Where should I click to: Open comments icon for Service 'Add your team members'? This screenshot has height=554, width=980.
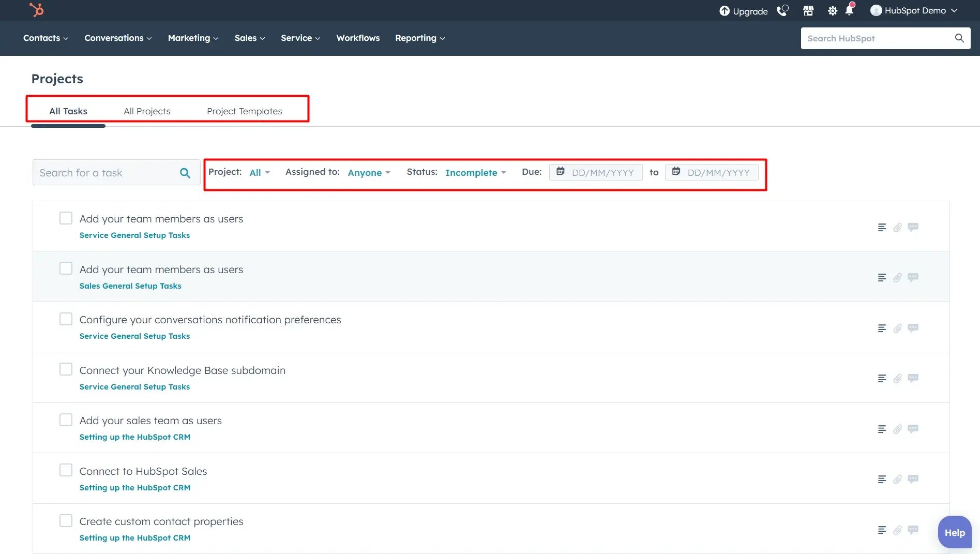pos(913,227)
